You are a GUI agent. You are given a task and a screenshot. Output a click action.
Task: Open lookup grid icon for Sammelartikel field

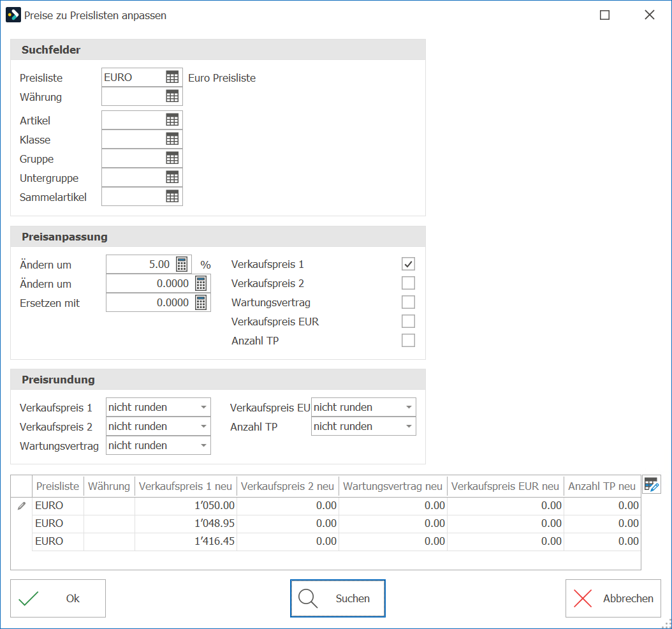[x=172, y=196]
